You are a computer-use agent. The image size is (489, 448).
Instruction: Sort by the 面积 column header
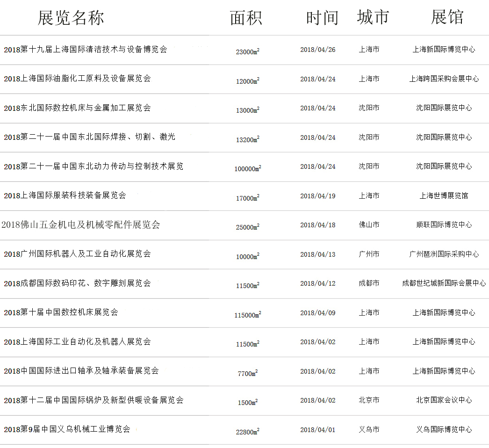click(246, 18)
